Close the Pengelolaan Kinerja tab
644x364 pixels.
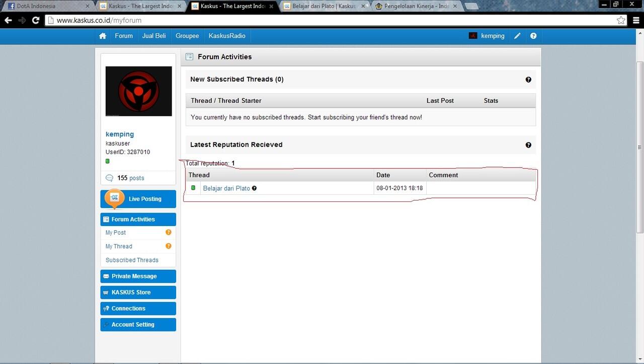[456, 7]
